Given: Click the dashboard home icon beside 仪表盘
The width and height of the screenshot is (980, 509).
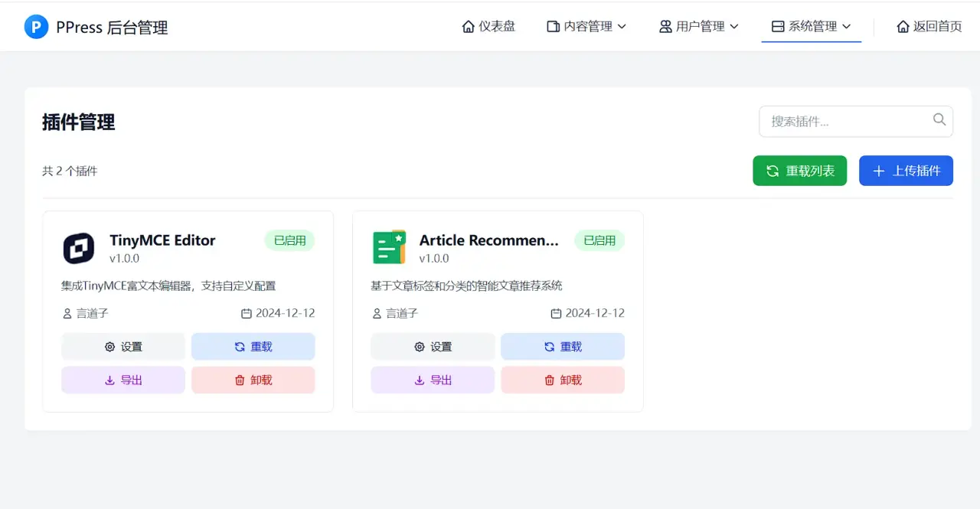Looking at the screenshot, I should pyautogui.click(x=469, y=27).
